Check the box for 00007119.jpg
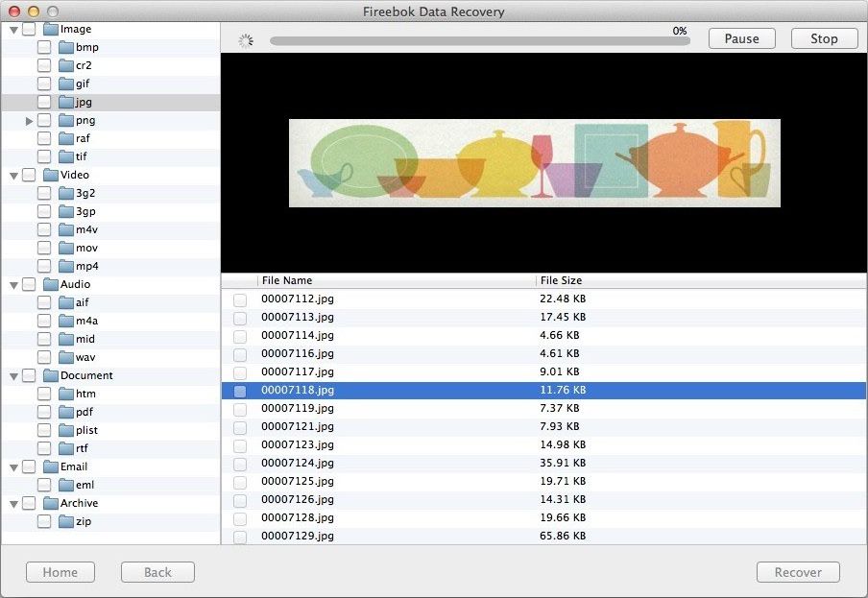This screenshot has width=868, height=598. pos(240,409)
